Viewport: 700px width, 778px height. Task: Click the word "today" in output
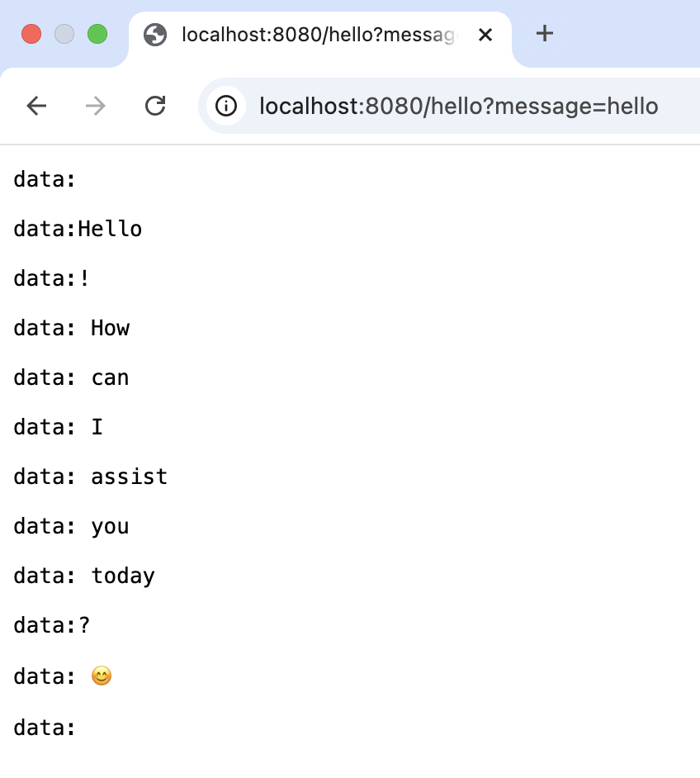point(123,576)
